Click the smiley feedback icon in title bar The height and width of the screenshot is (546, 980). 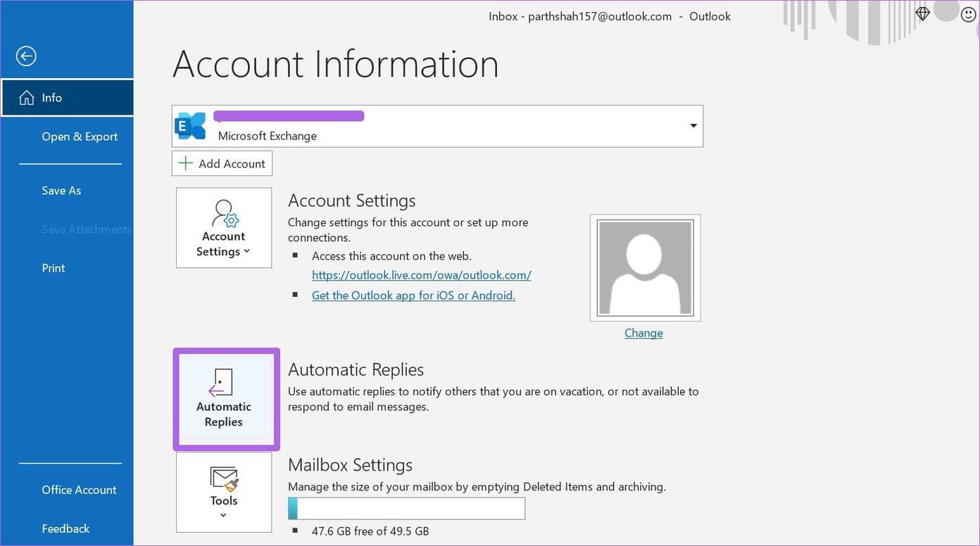tap(967, 13)
